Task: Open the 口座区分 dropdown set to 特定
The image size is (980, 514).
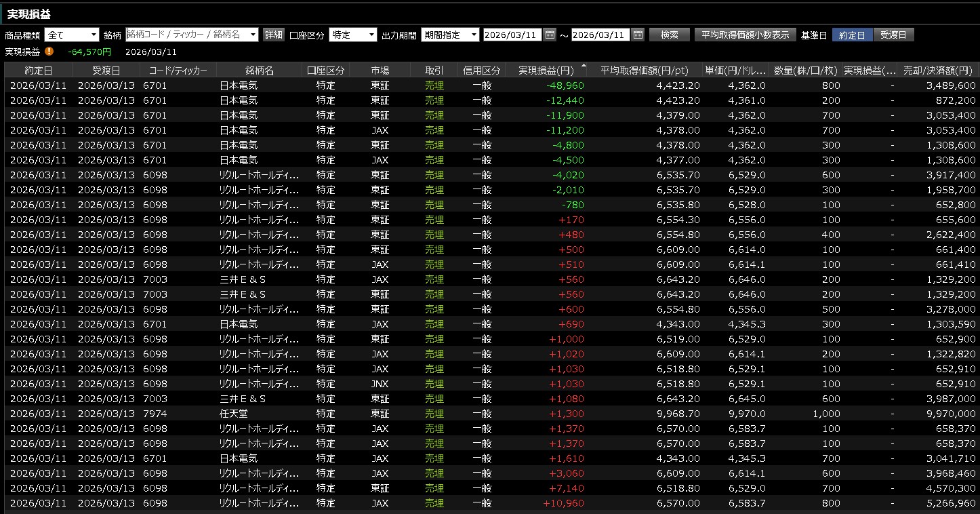Action: (353, 35)
